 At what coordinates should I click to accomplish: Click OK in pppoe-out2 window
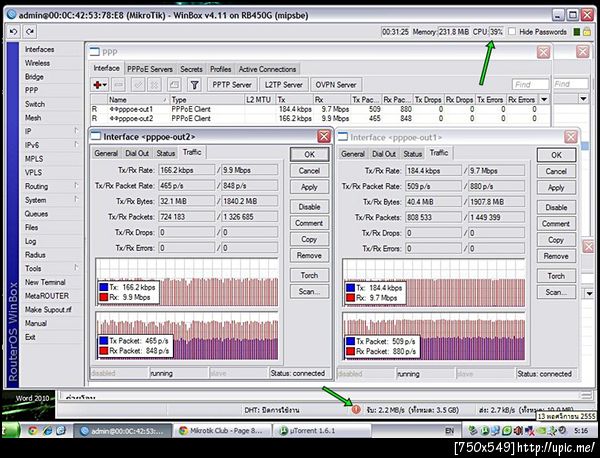click(x=309, y=154)
